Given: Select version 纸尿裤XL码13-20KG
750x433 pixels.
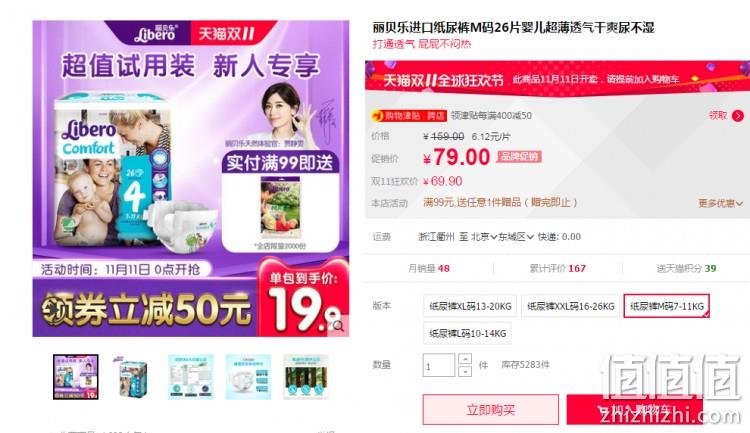Looking at the screenshot, I should click(x=470, y=306).
